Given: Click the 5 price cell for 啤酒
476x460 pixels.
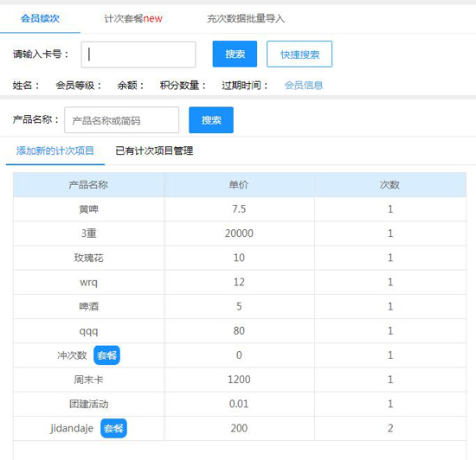Looking at the screenshot, I should click(x=239, y=307).
